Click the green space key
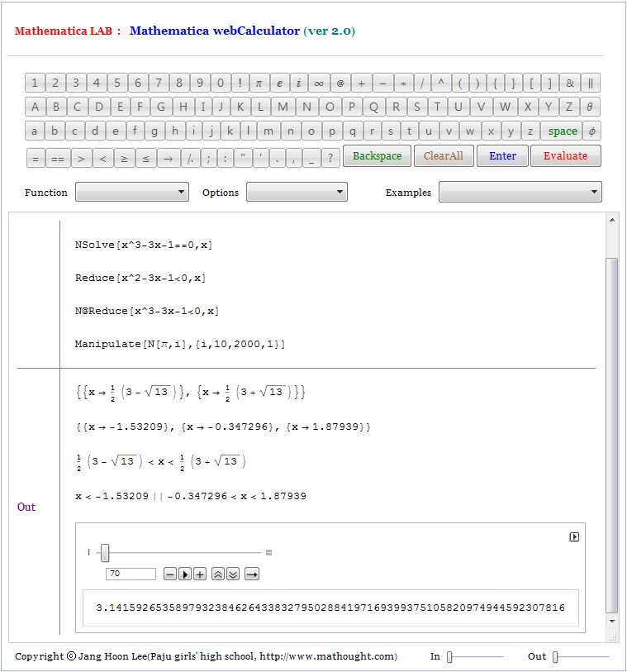 pos(563,131)
